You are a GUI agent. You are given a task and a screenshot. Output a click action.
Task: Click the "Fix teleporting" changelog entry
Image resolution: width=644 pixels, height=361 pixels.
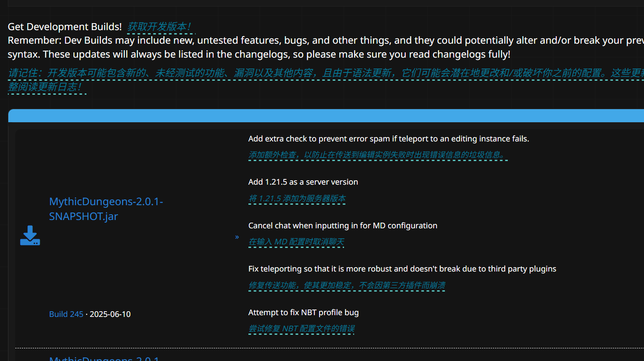pos(402,269)
